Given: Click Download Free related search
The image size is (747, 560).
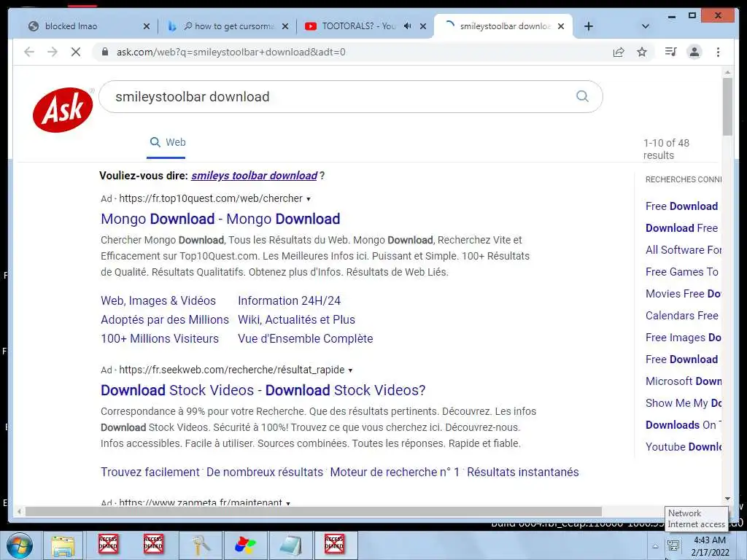Looking at the screenshot, I should tap(682, 228).
